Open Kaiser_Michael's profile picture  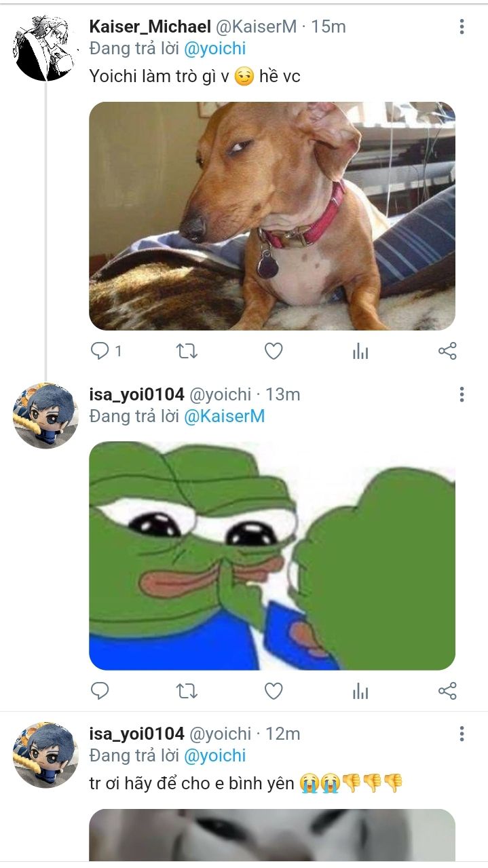click(x=45, y=48)
